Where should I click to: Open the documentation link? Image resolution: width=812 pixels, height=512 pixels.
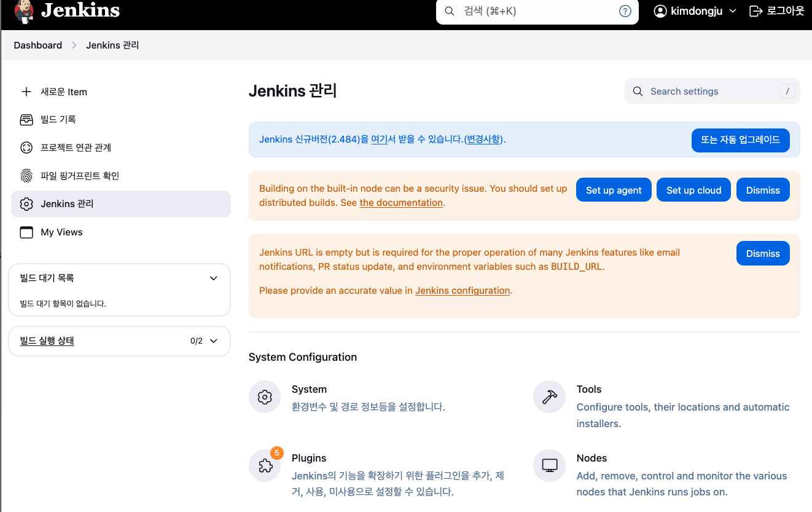click(x=401, y=203)
